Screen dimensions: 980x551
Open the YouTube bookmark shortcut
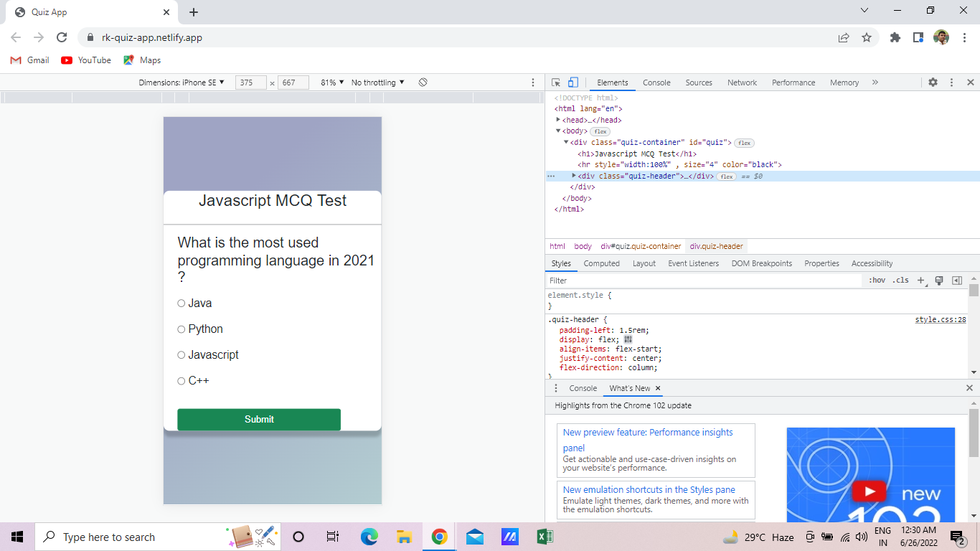(x=85, y=60)
